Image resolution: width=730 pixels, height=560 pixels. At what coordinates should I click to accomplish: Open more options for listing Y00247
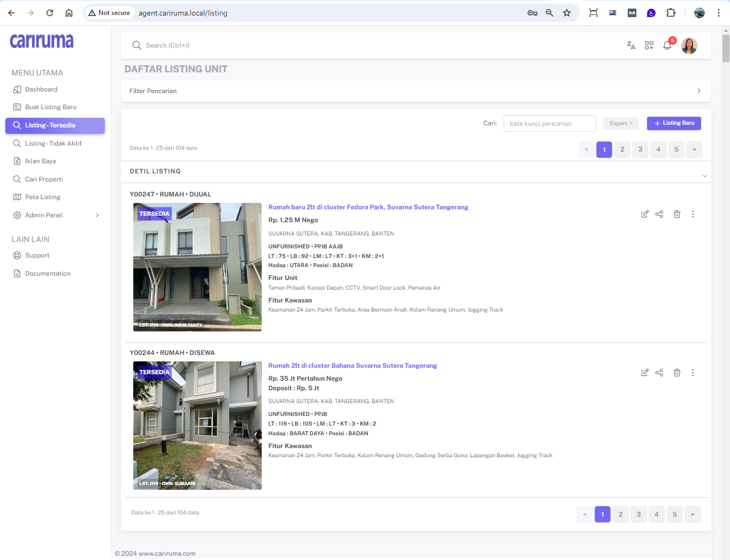(693, 214)
